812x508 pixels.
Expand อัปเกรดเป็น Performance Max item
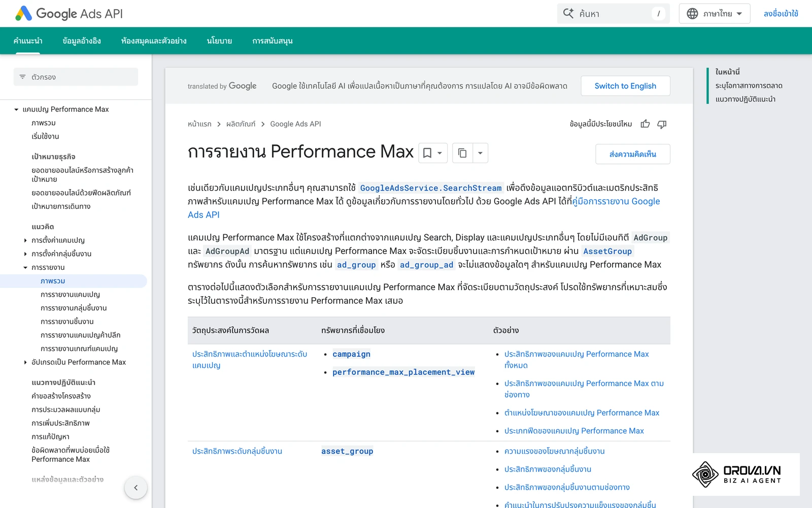click(25, 362)
